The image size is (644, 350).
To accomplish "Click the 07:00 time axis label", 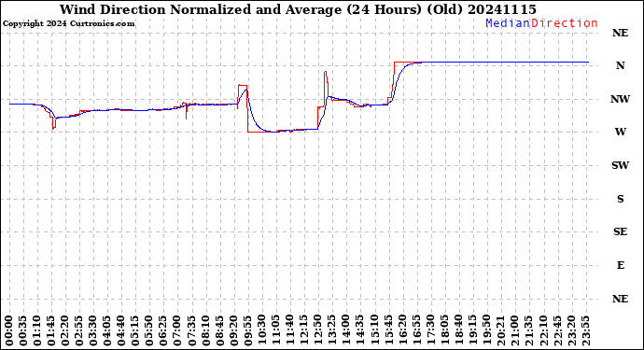I will tap(177, 331).
